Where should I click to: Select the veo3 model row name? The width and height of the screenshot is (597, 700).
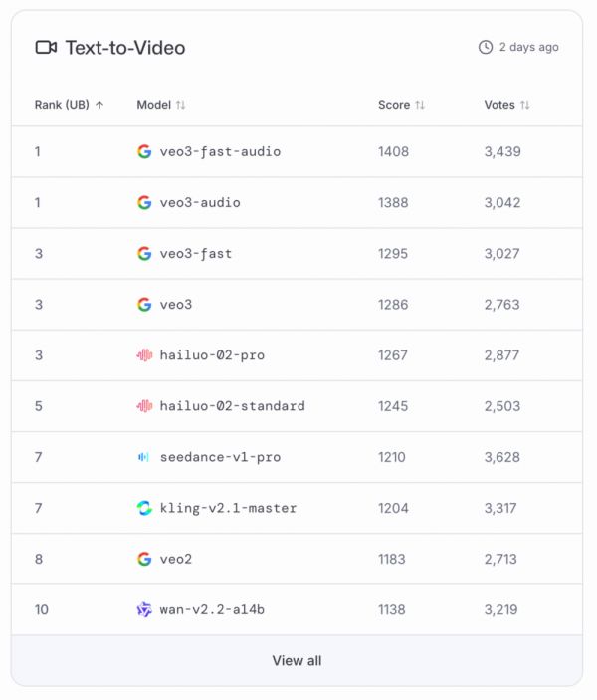pos(176,305)
